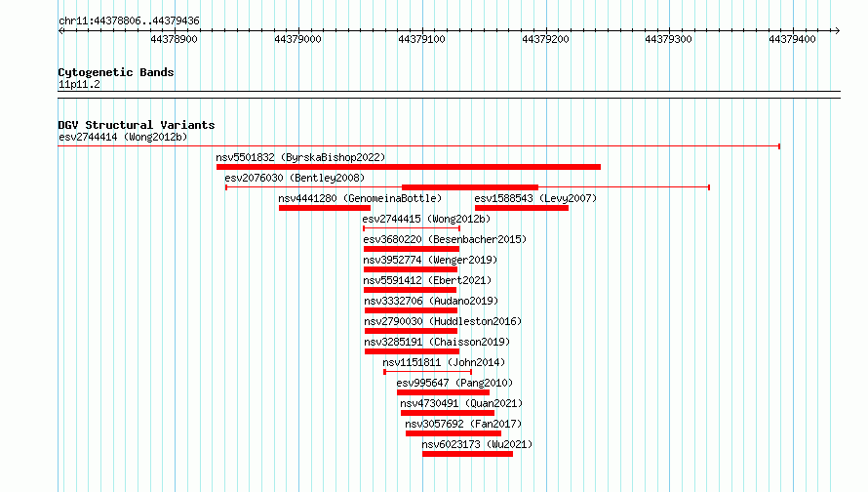Click the red bar under esv1588543
The image size is (868, 492).
point(522,208)
